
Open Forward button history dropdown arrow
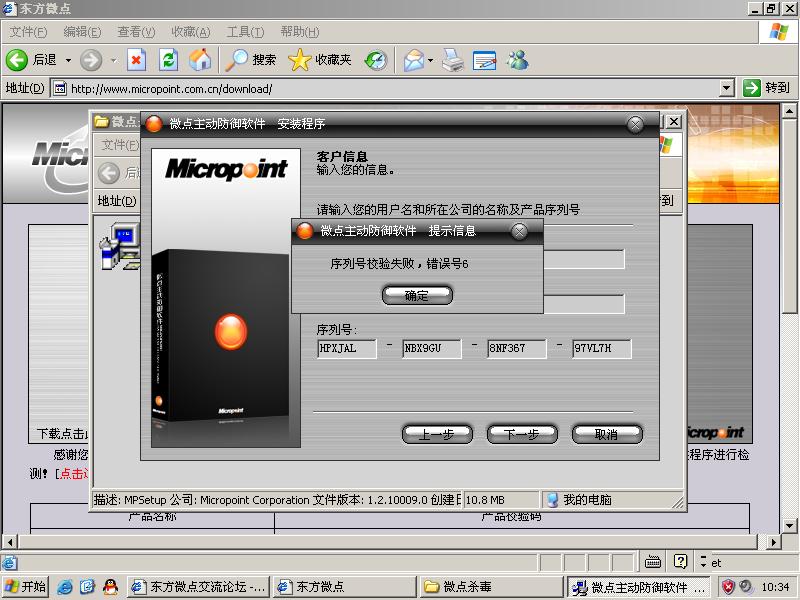point(113,60)
